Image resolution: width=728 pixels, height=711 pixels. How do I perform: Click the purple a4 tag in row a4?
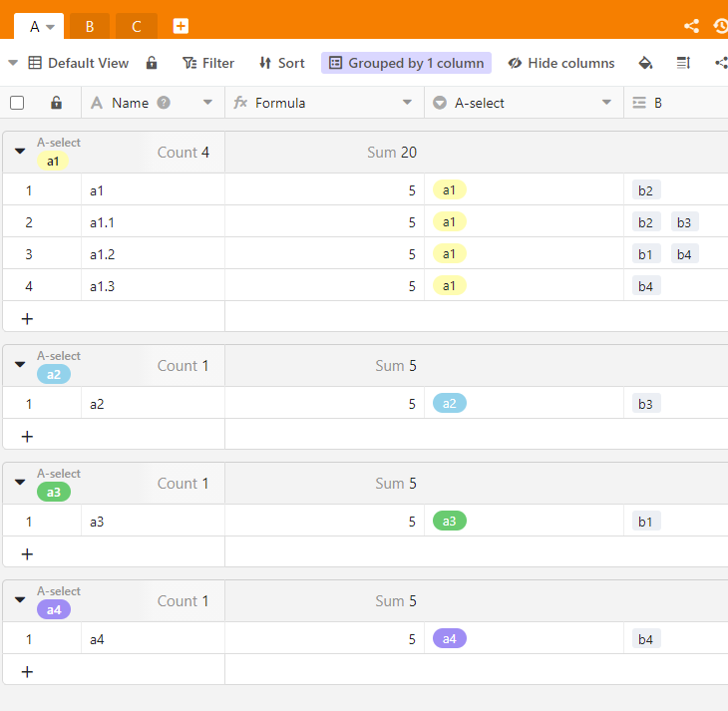(x=449, y=638)
